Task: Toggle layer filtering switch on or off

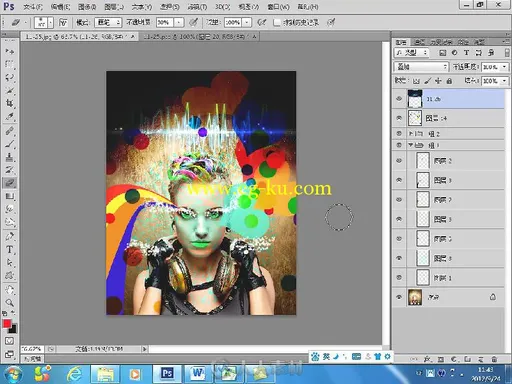Action: pyautogui.click(x=507, y=53)
